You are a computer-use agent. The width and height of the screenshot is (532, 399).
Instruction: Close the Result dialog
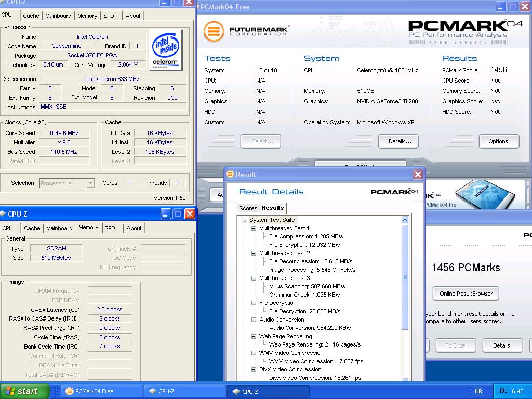[418, 175]
